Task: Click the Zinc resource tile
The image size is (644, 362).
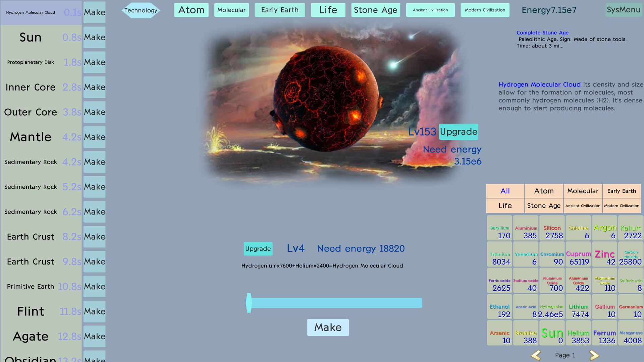Action: coord(604,254)
